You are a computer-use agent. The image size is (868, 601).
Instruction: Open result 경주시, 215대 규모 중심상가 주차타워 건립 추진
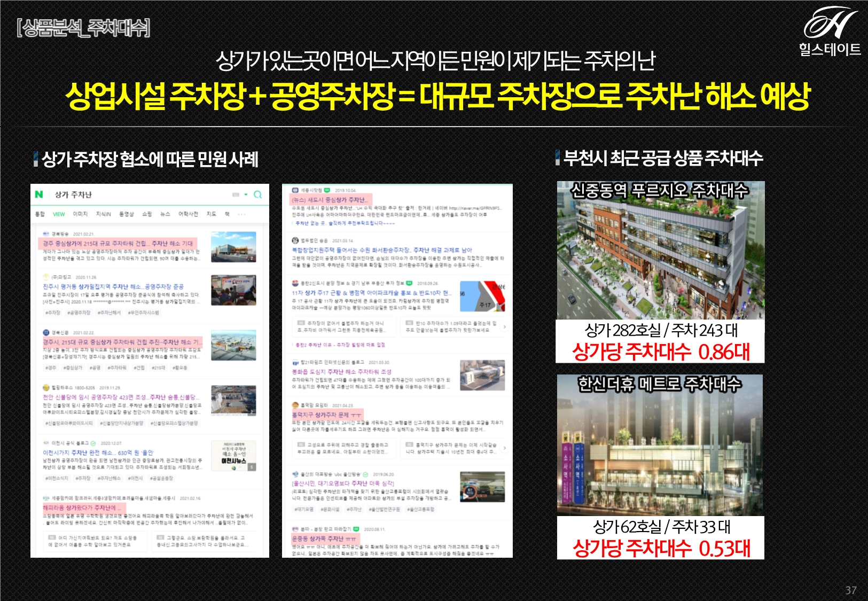point(122,342)
